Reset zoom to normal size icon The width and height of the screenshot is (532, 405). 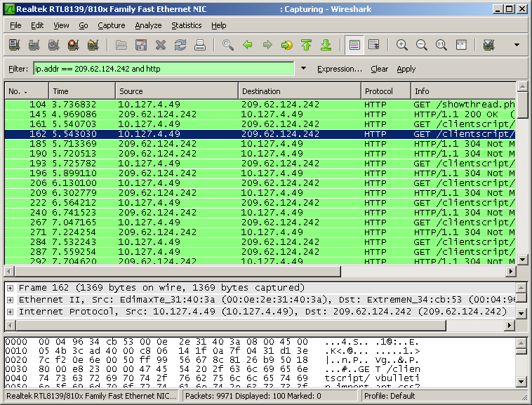click(x=441, y=45)
